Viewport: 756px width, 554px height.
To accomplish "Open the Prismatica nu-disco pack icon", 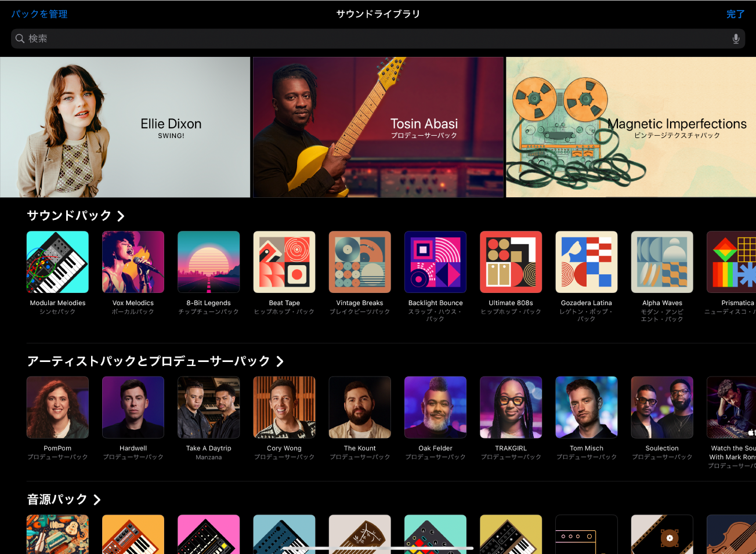I will tap(732, 262).
